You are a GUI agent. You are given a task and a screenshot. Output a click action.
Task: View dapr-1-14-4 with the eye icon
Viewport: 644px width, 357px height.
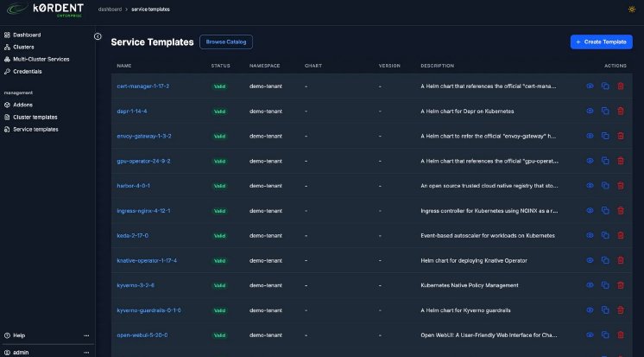click(x=590, y=111)
